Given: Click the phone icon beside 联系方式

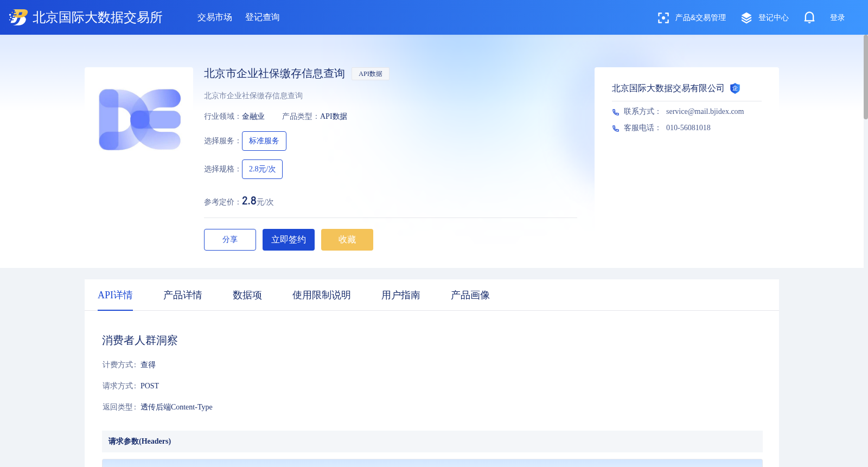Looking at the screenshot, I should point(616,112).
